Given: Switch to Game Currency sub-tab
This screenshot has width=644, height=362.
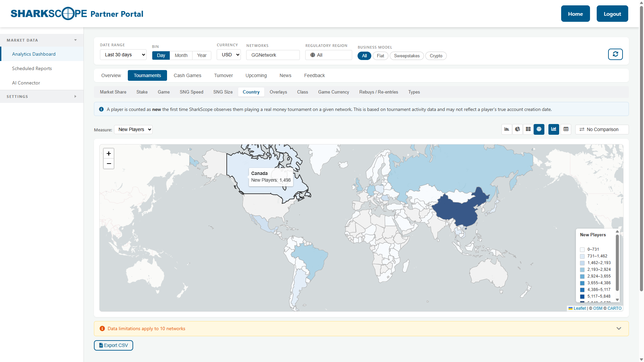Looking at the screenshot, I should pos(334,92).
